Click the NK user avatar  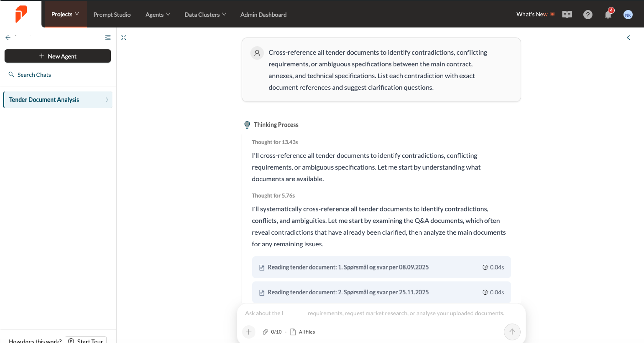[628, 15]
